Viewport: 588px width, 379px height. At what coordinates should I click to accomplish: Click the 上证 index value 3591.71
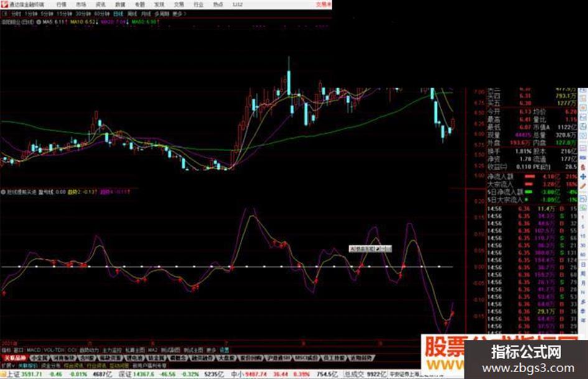pos(32,374)
